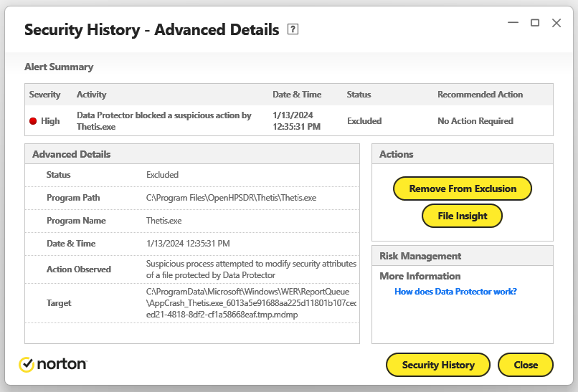Click the Risk Management panel header
The width and height of the screenshot is (578, 392).
pyautogui.click(x=463, y=256)
